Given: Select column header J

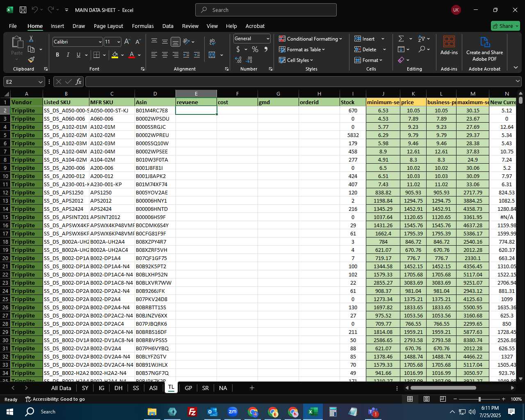Looking at the screenshot, I should coord(383,94).
